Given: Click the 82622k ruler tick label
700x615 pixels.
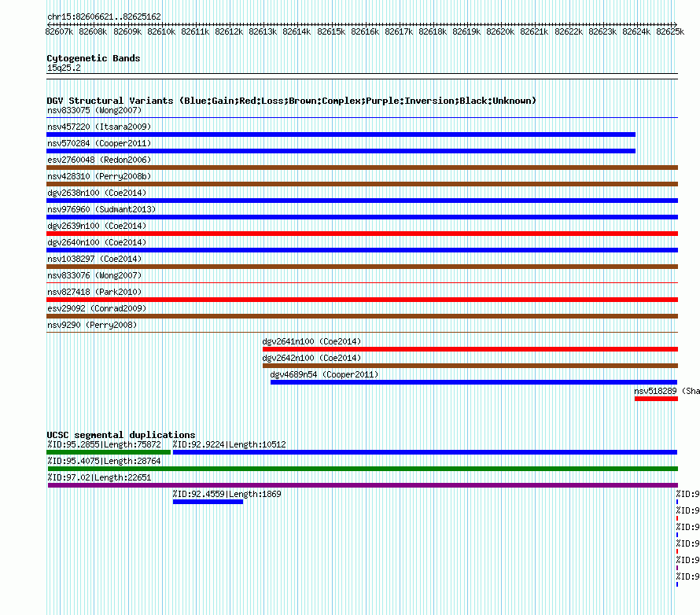Looking at the screenshot, I should (x=569, y=31).
